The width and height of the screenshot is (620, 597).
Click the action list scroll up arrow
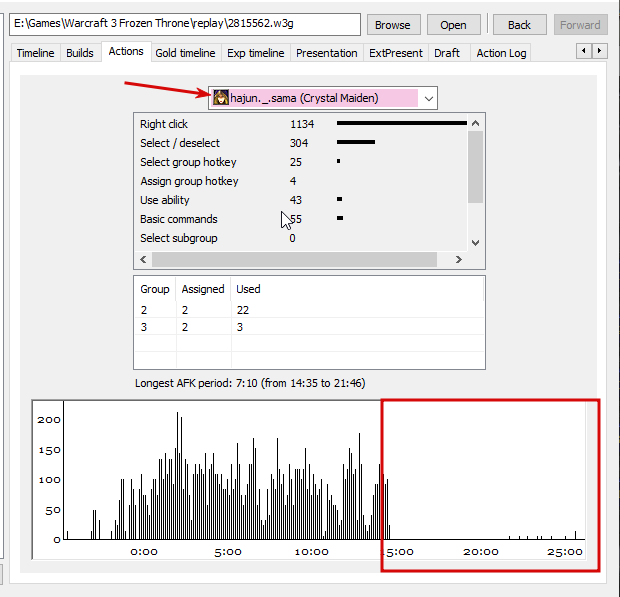pos(476,123)
